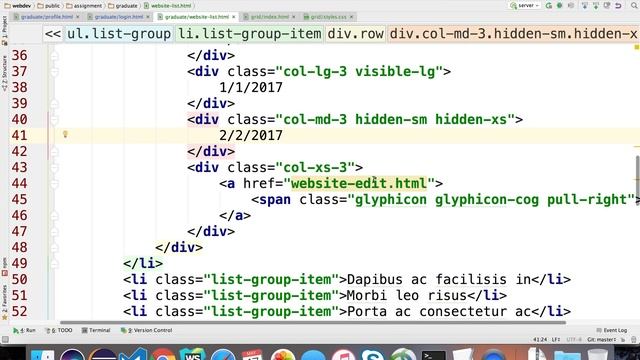Click website-list.html in the navigation bar

pyautogui.click(x=167, y=6)
